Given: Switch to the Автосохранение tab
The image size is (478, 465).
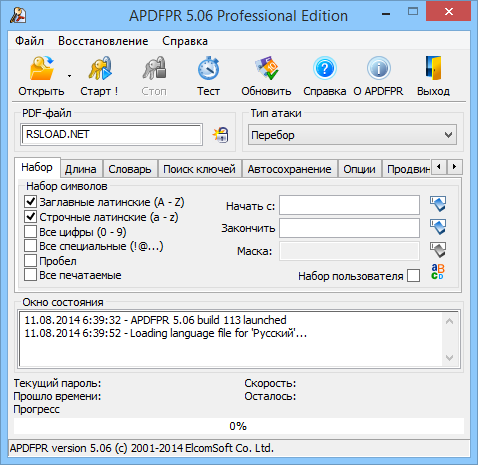Looking at the screenshot, I should 289,169.
